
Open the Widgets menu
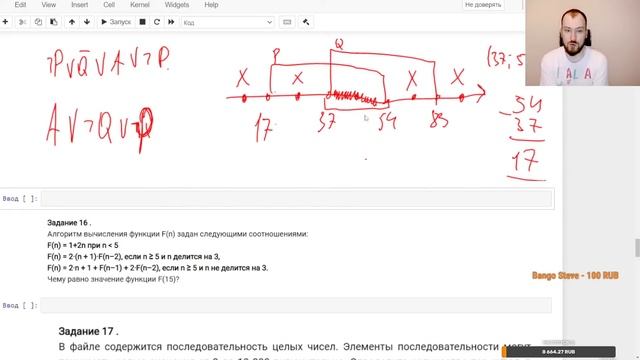[x=177, y=5]
